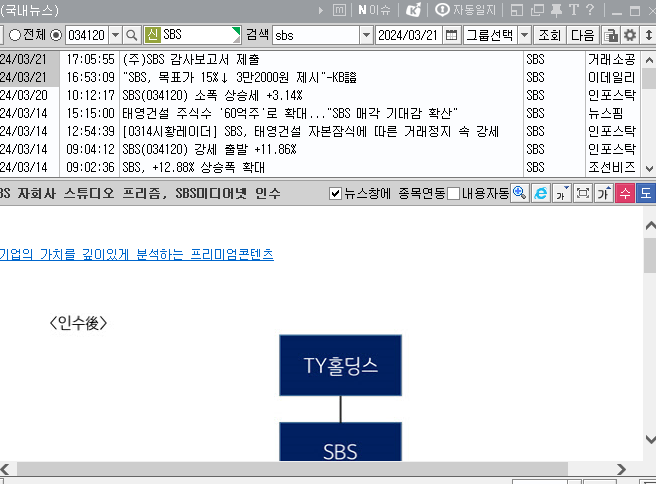Click the K tag icon in title bar
Screen dimensions: 656x484
point(413,10)
